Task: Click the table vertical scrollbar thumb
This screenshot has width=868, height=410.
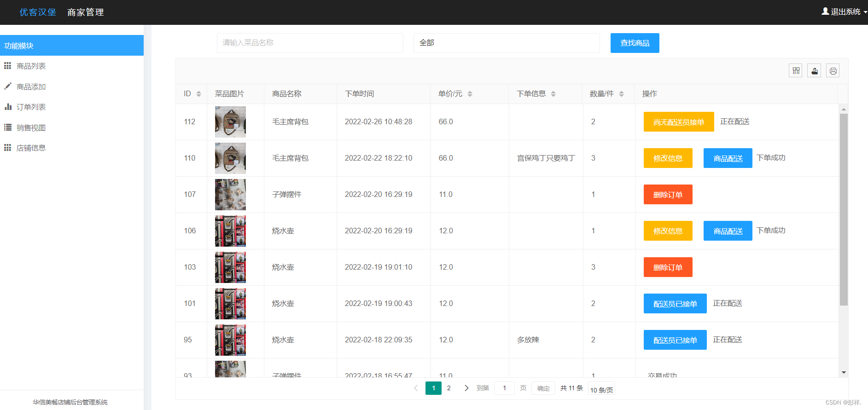Action: click(x=844, y=209)
